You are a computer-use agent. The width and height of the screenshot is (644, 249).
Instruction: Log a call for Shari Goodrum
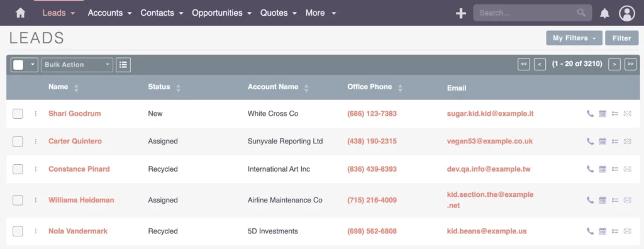(590, 113)
